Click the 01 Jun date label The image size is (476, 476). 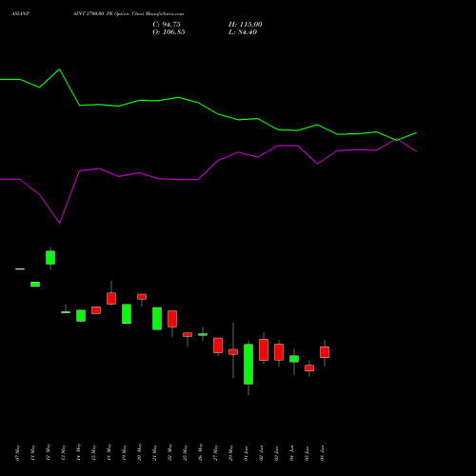coord(246,453)
